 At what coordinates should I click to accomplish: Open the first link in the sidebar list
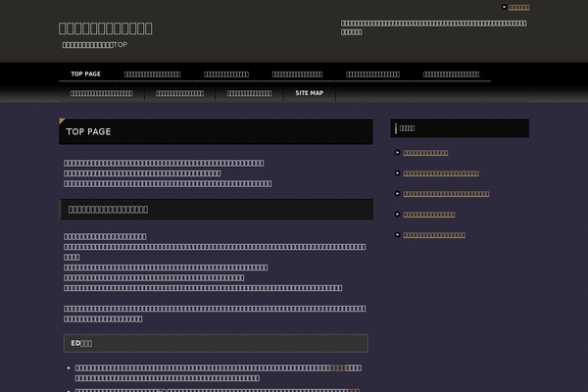(x=425, y=153)
